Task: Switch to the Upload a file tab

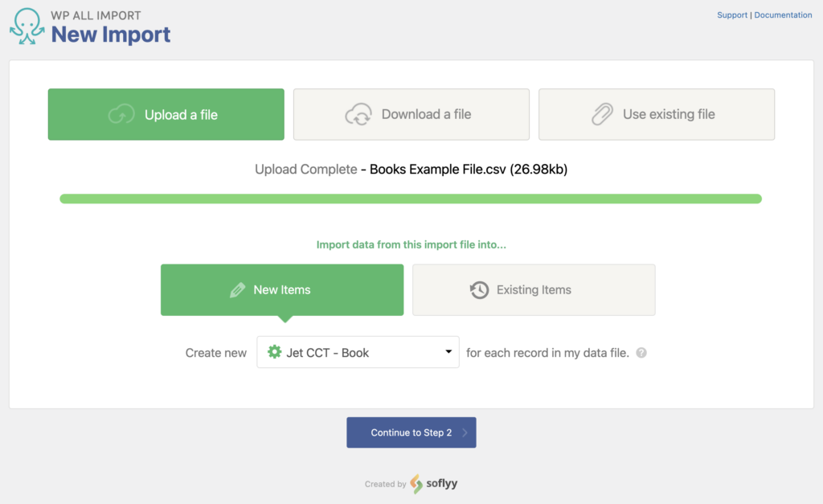Action: point(166,114)
